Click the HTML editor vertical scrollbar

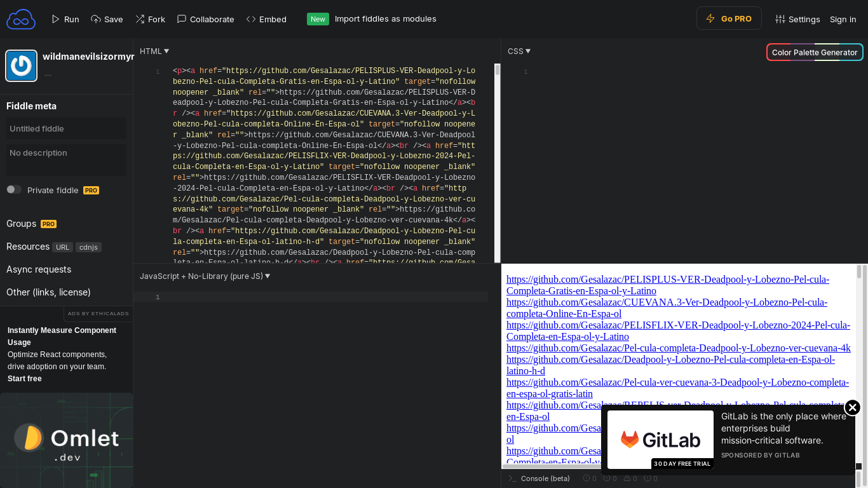click(x=498, y=70)
